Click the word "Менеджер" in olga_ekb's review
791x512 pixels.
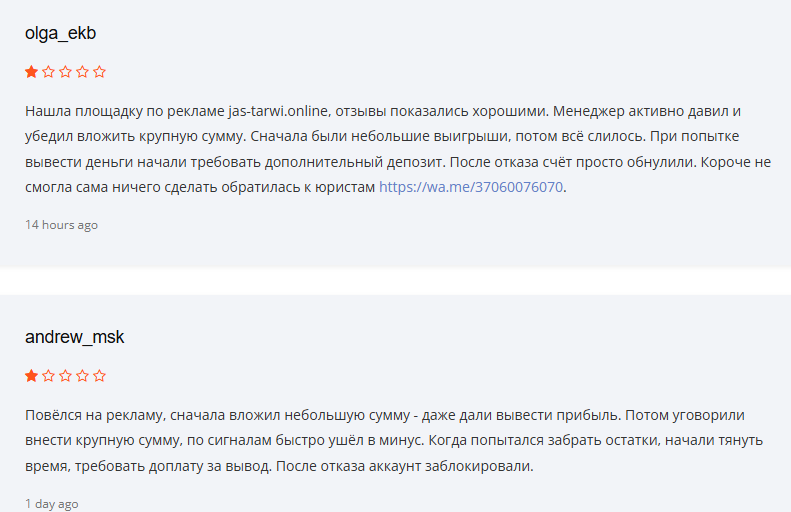588,109
